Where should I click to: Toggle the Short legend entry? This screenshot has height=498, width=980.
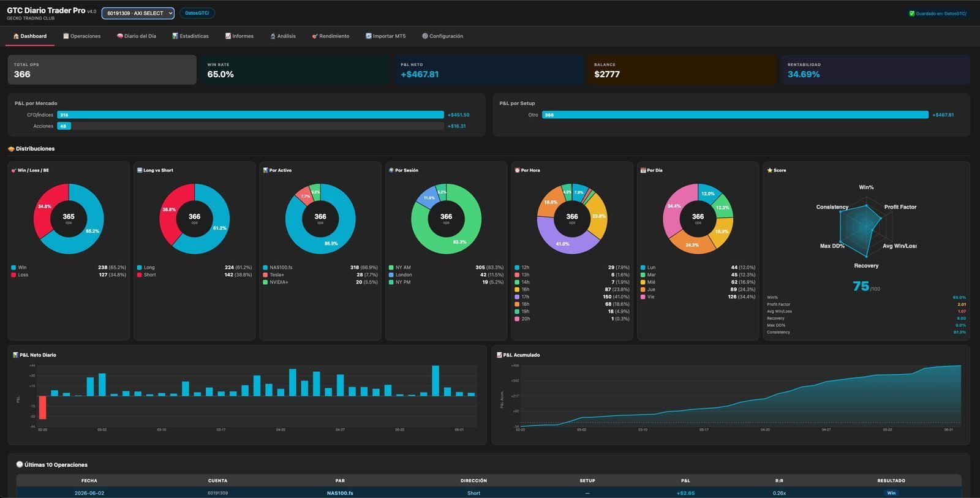[x=146, y=275]
